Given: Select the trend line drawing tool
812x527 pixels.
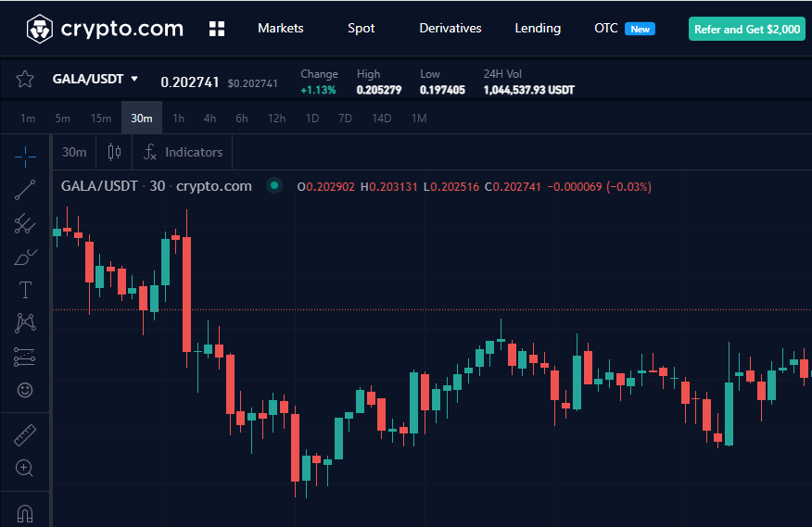Looking at the screenshot, I should (x=25, y=190).
